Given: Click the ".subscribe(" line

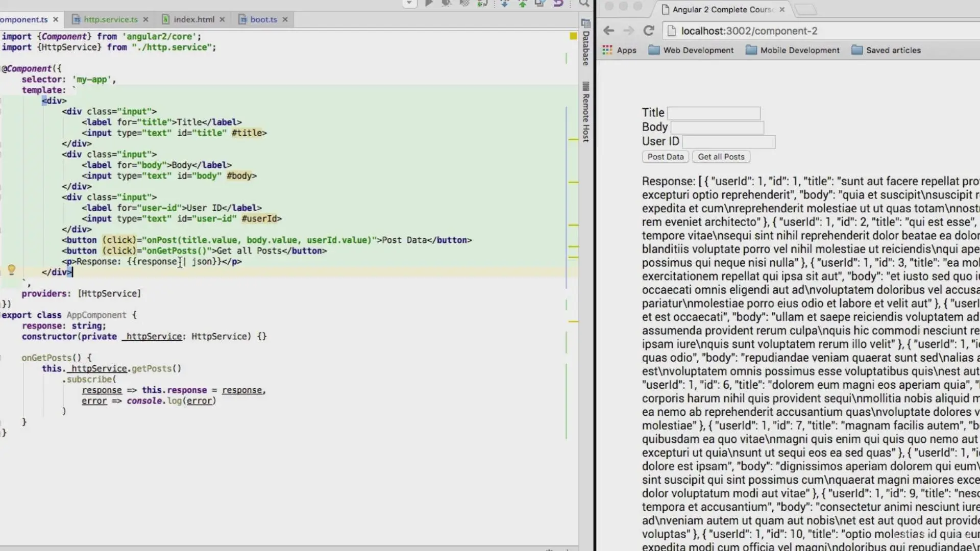Looking at the screenshot, I should (x=89, y=379).
